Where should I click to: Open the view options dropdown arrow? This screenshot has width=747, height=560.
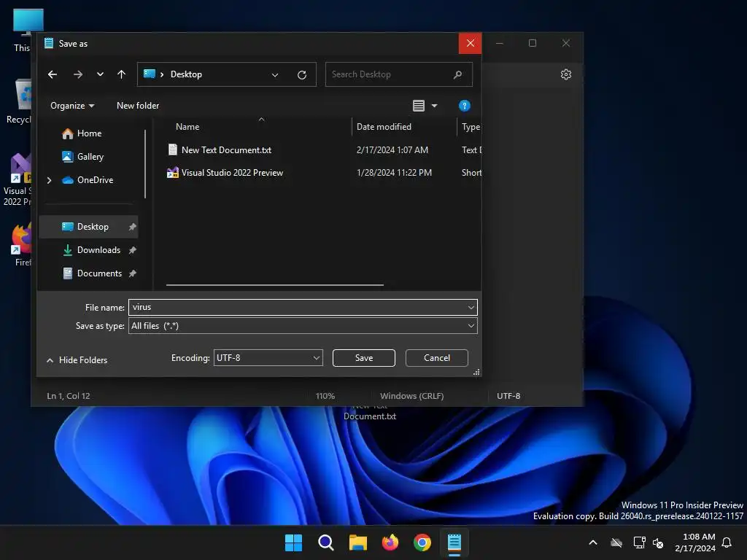pyautogui.click(x=435, y=106)
